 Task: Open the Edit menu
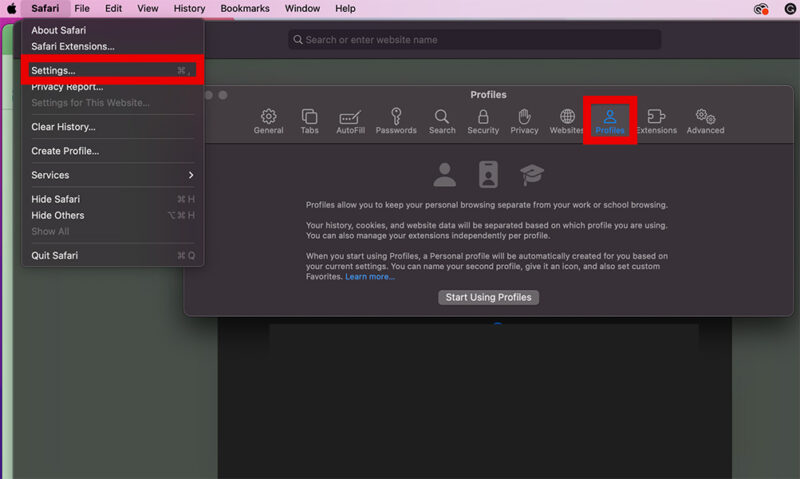pyautogui.click(x=113, y=8)
